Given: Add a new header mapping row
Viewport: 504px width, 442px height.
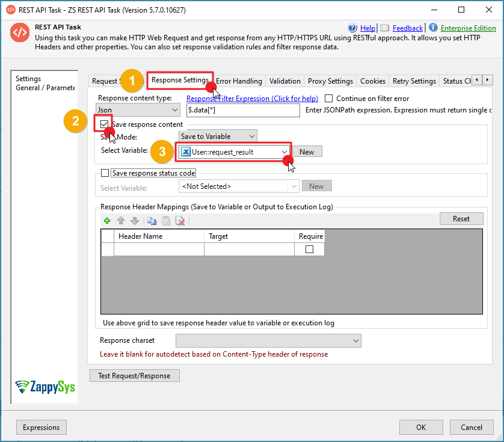Looking at the screenshot, I should [x=106, y=221].
